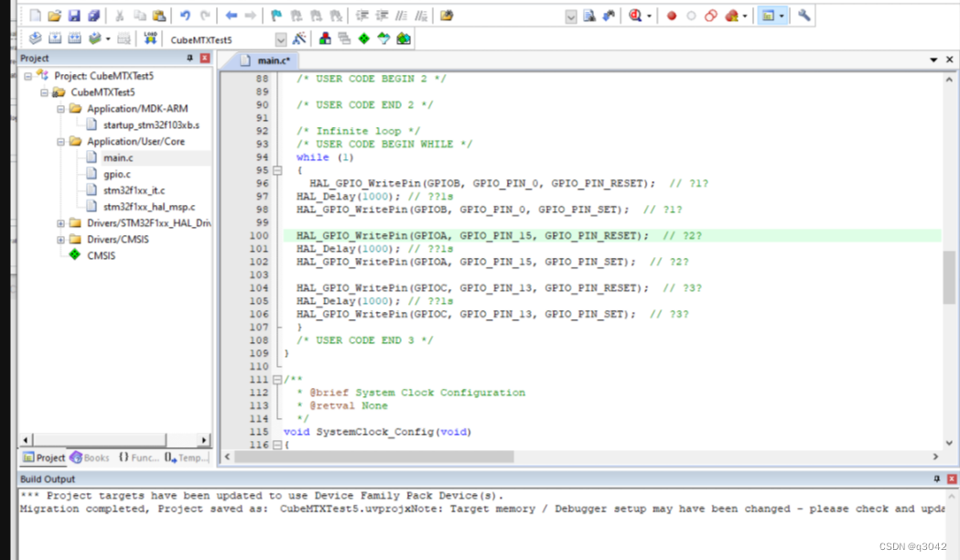Select main.c in the project tree
This screenshot has height=560, width=960.
pyautogui.click(x=118, y=158)
